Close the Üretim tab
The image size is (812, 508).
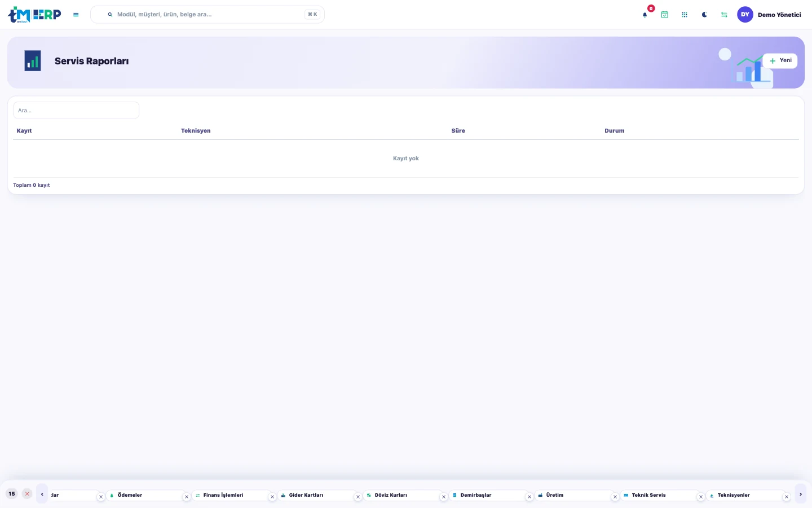[x=615, y=497]
